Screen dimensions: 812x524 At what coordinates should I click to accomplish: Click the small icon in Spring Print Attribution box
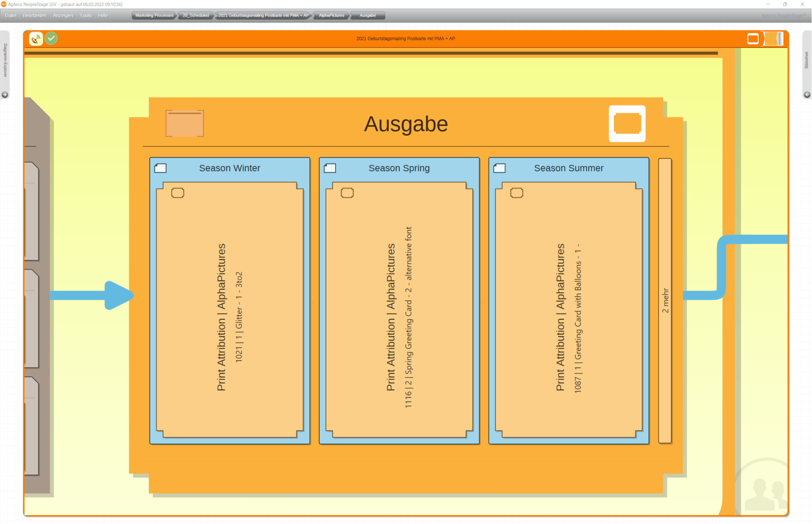point(347,193)
